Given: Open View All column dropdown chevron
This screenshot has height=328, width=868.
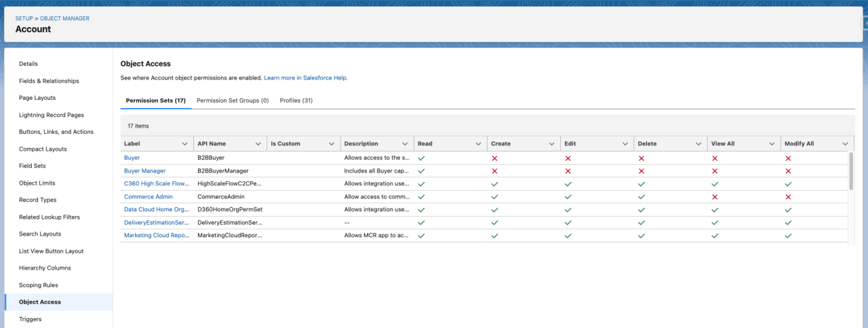Looking at the screenshot, I should pos(772,144).
